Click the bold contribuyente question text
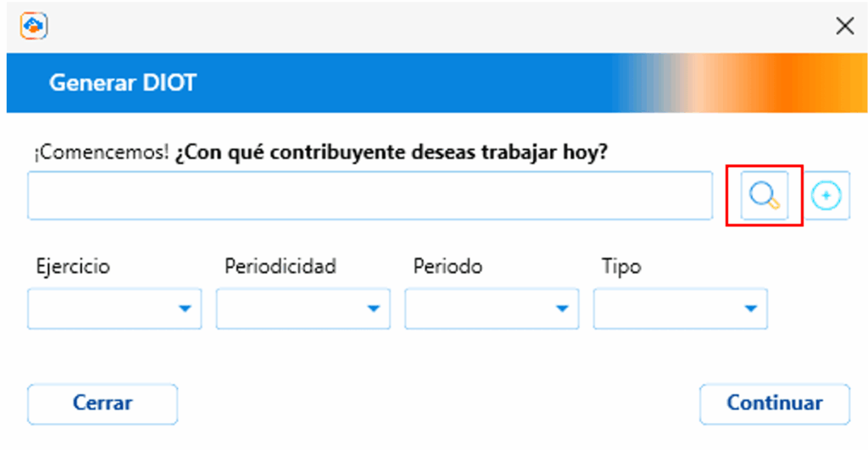Screen dimensions: 868x450 click(x=392, y=153)
